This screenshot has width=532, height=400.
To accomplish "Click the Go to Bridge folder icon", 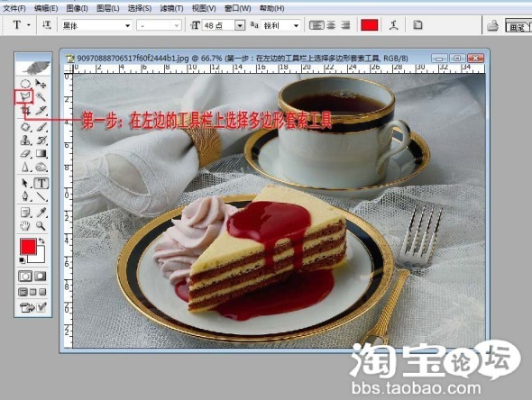I will (x=492, y=26).
